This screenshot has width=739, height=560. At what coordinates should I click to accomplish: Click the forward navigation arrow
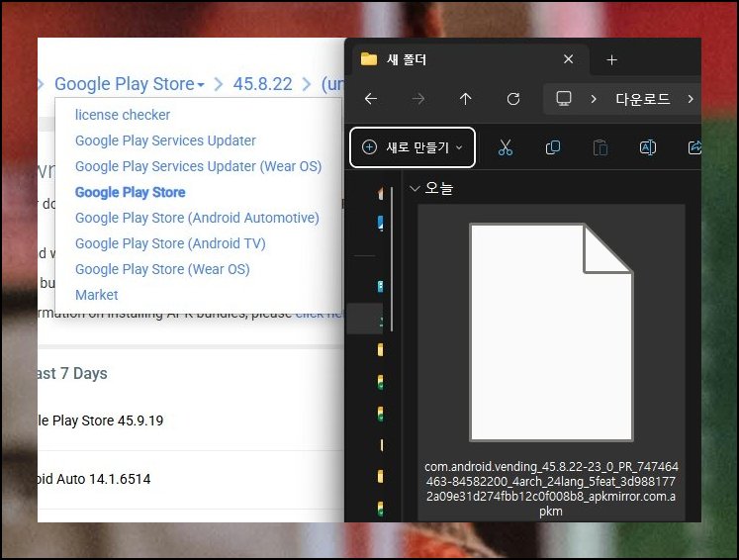tap(418, 99)
